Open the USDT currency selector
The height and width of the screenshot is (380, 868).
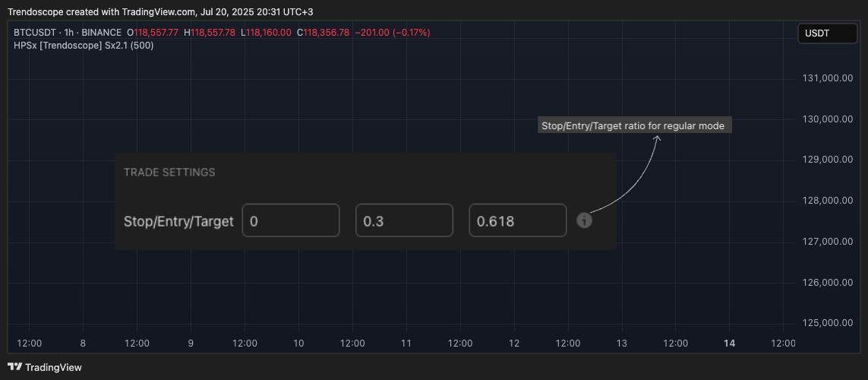827,33
